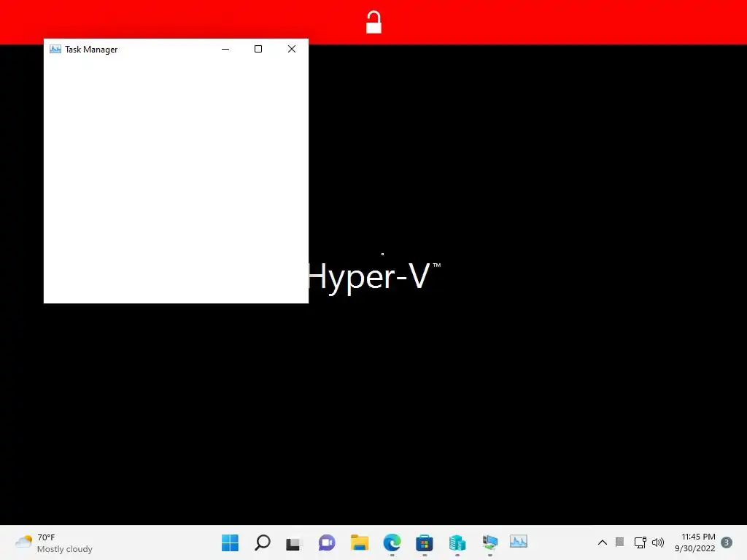Show hidden system tray icons chevron

[x=602, y=542]
